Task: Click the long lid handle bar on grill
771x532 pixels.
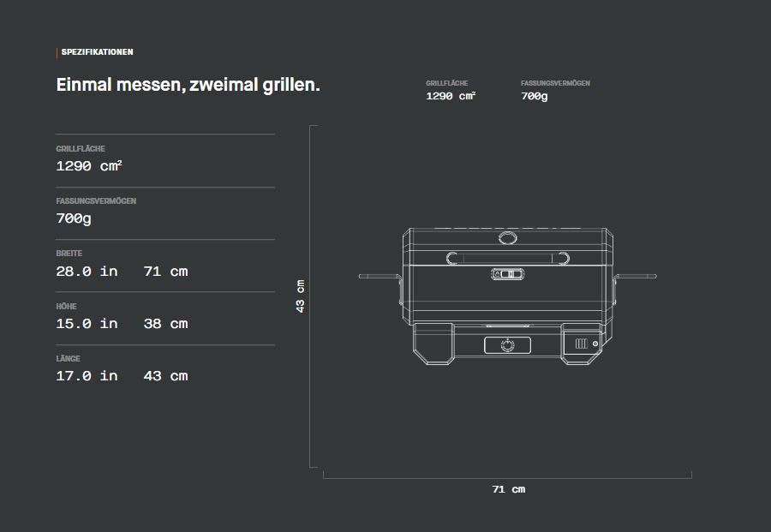Action: click(x=507, y=258)
